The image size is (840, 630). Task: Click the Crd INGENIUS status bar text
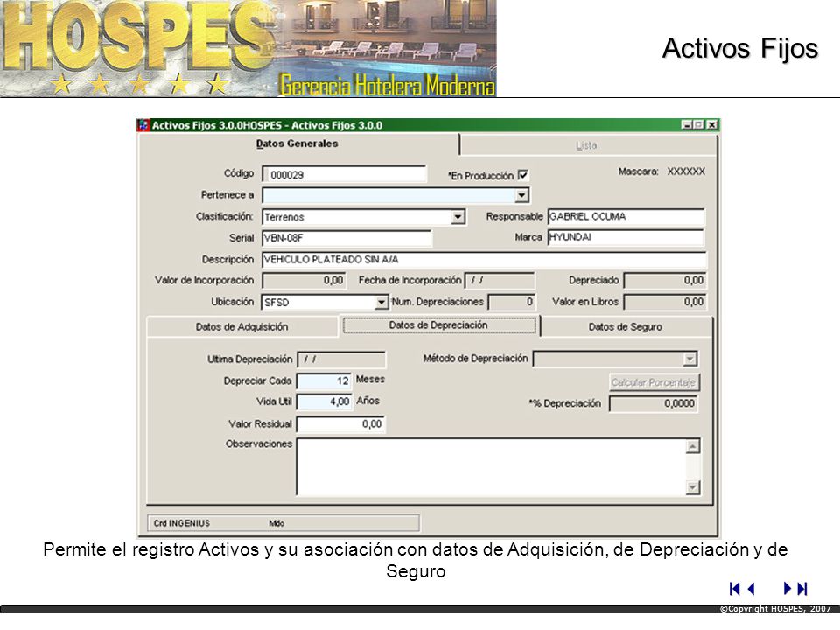click(182, 523)
